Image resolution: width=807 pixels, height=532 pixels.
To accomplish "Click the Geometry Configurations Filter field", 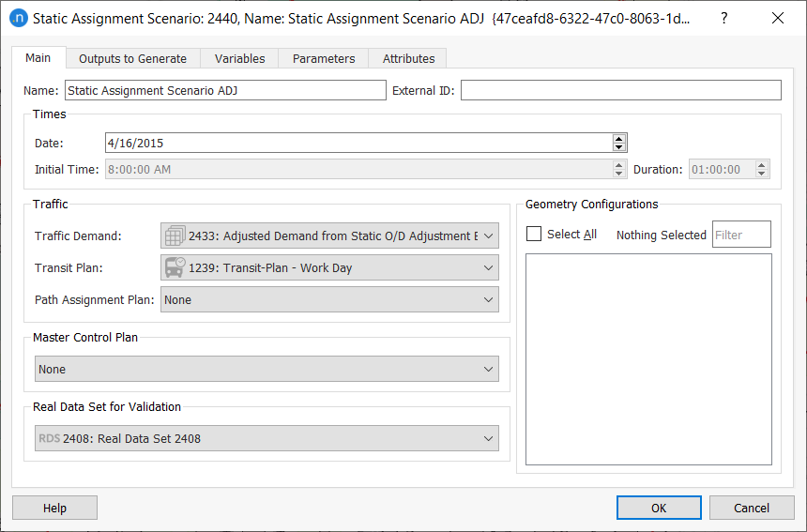I will (x=741, y=235).
